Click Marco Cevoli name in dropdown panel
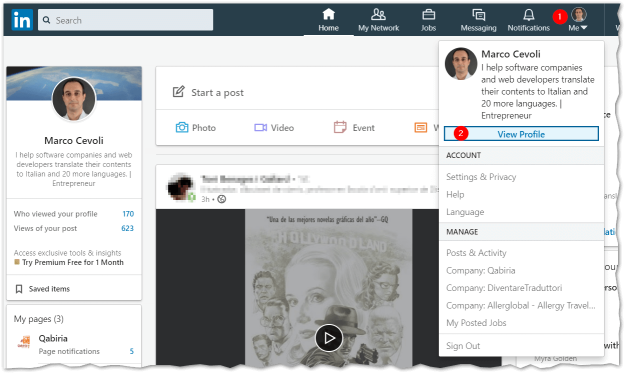 click(x=511, y=54)
